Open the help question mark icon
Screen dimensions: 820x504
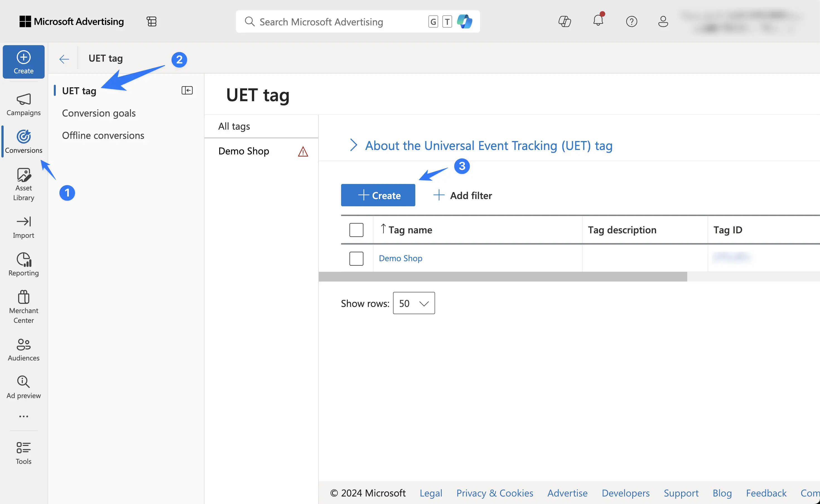point(631,22)
